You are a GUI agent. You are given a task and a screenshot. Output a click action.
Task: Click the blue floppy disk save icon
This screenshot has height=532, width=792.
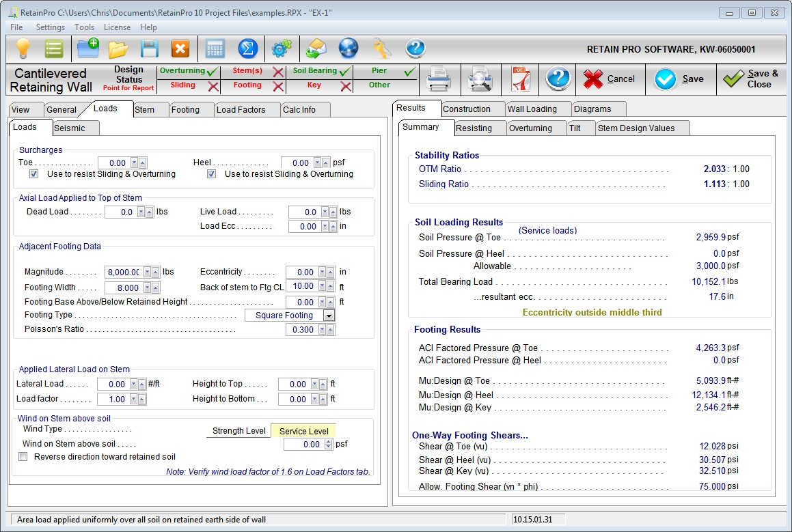150,48
